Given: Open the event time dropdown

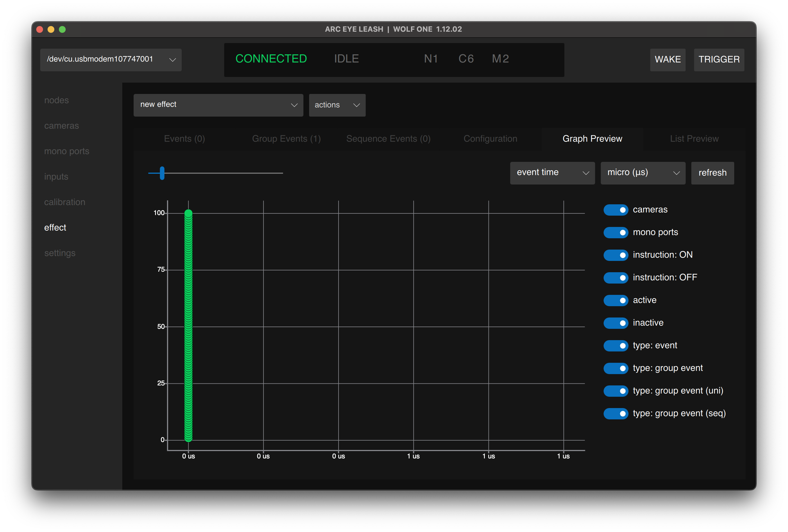Looking at the screenshot, I should coord(552,173).
